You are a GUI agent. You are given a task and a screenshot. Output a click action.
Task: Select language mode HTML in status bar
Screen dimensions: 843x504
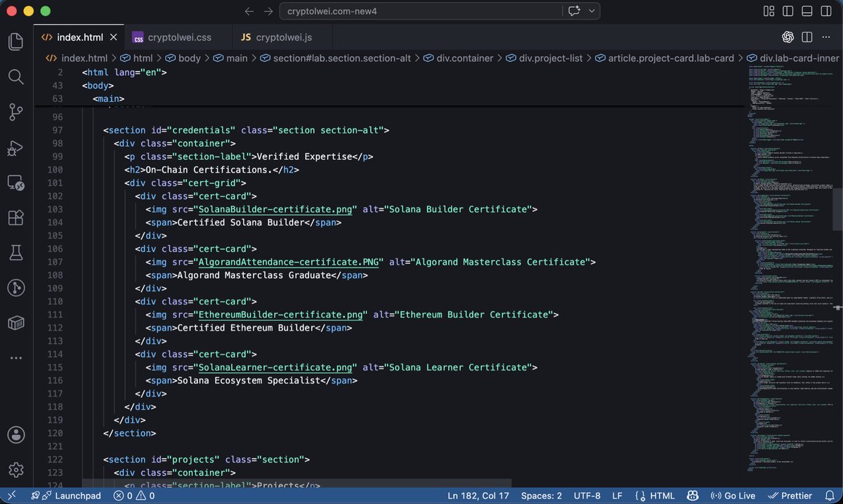(654, 496)
